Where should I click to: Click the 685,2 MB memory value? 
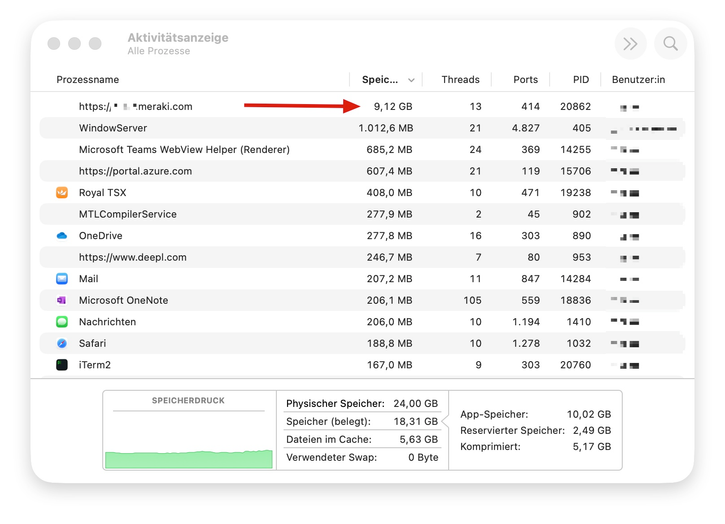pyautogui.click(x=389, y=149)
